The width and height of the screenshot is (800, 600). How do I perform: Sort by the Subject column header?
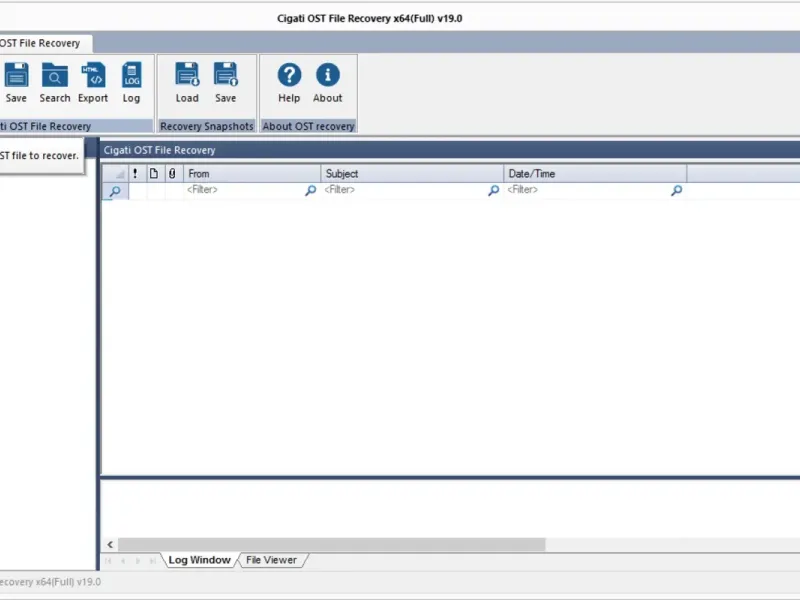412,173
